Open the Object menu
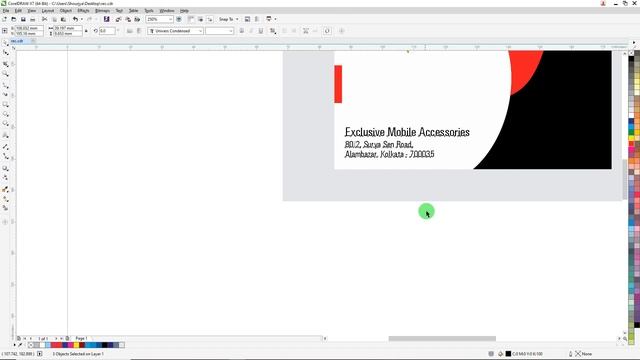 pyautogui.click(x=65, y=11)
